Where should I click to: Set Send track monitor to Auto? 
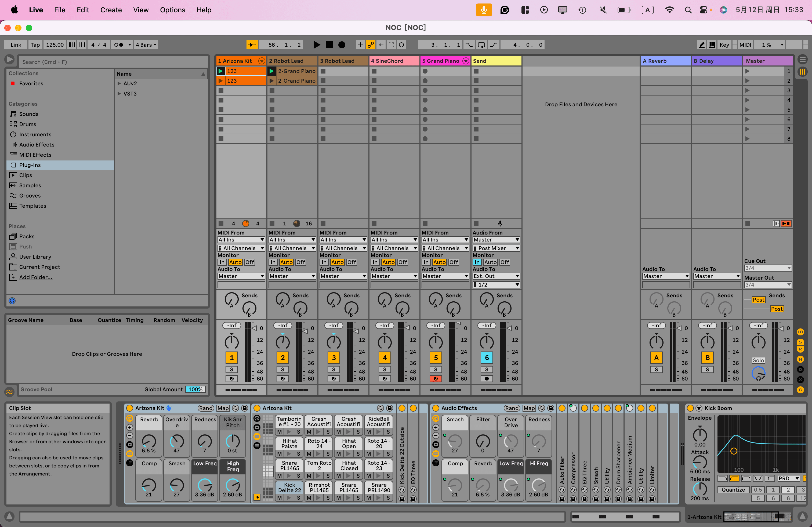pyautogui.click(x=490, y=262)
